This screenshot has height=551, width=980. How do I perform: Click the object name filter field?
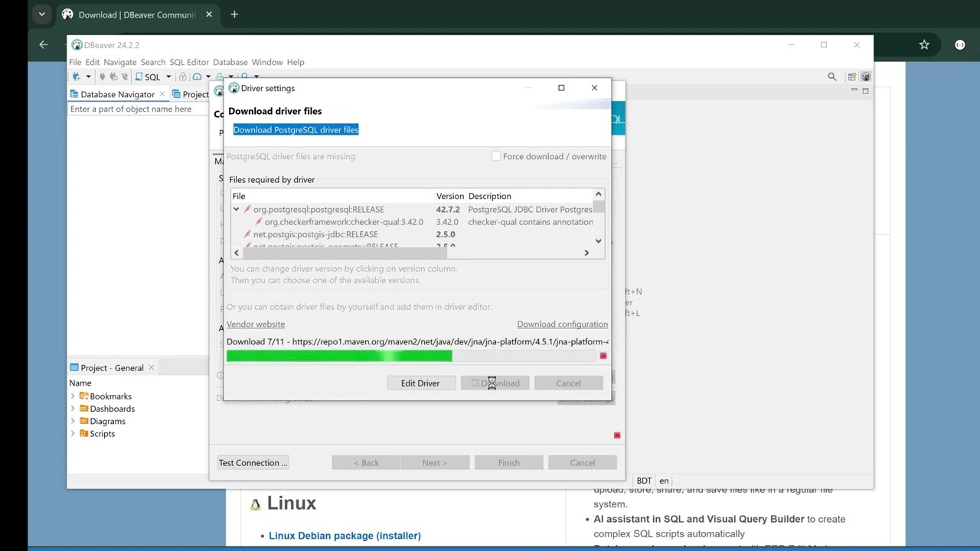click(138, 109)
